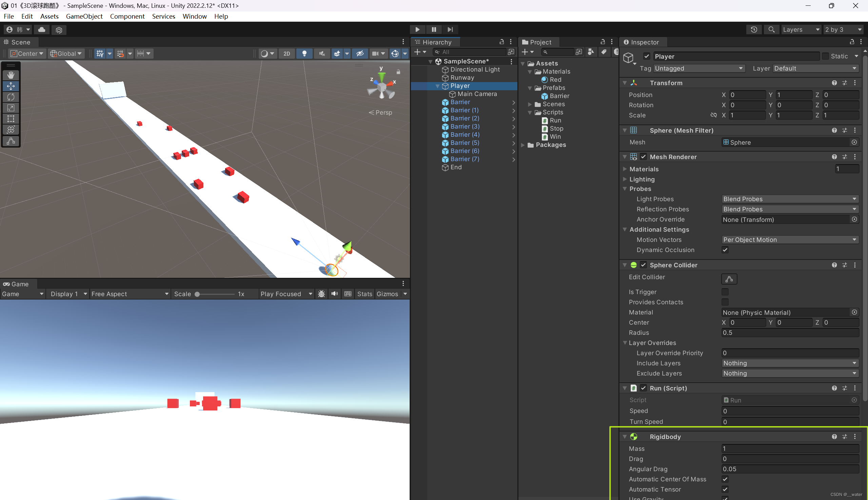Select the Scale tool in Scene toolbar
Viewport: 868px width, 500px height.
pos(11,108)
